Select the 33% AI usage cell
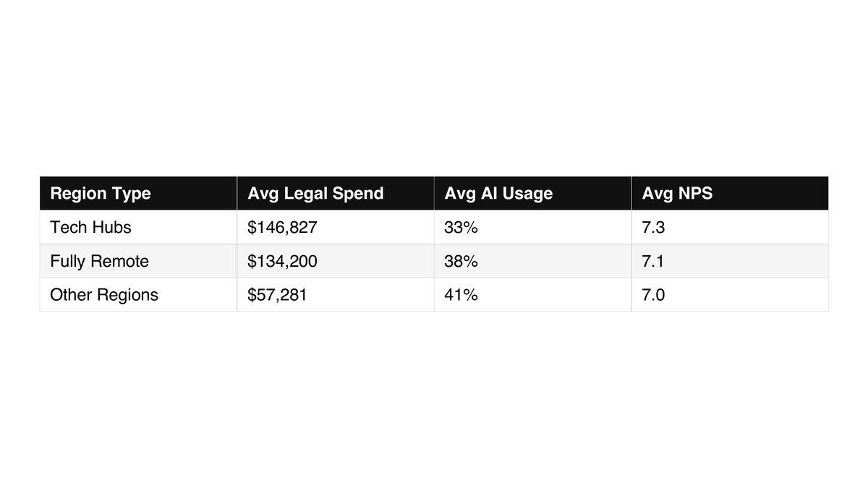 [x=532, y=227]
